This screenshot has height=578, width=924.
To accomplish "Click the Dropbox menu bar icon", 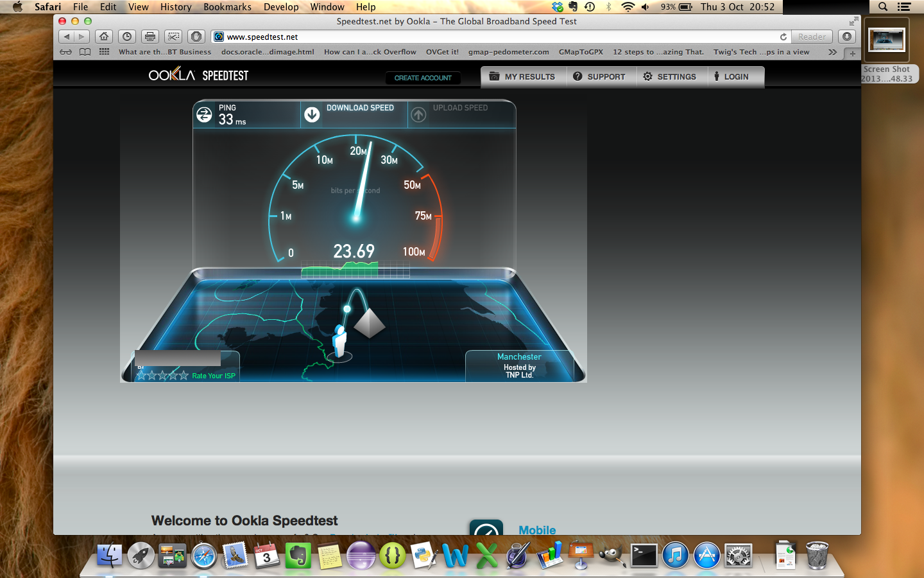I will 557,6.
